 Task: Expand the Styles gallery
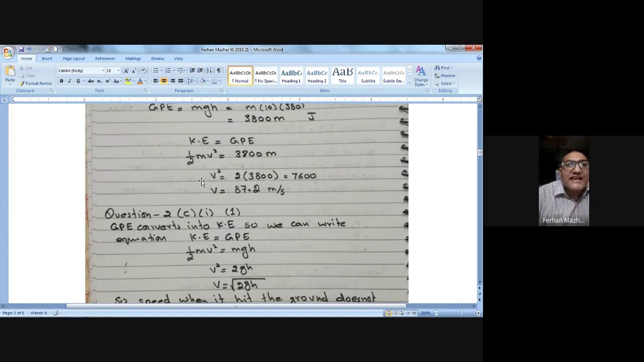[409, 82]
